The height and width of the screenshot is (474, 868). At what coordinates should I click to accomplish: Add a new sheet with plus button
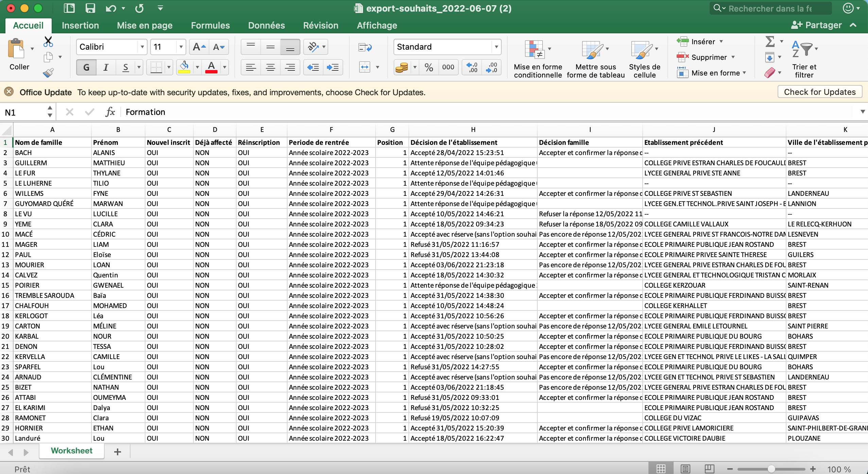117,452
